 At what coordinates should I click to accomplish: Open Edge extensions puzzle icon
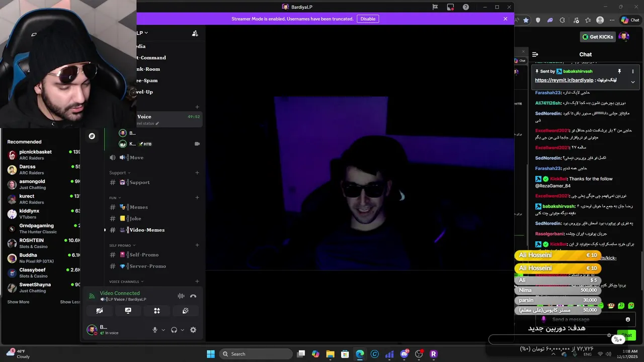[562, 20]
